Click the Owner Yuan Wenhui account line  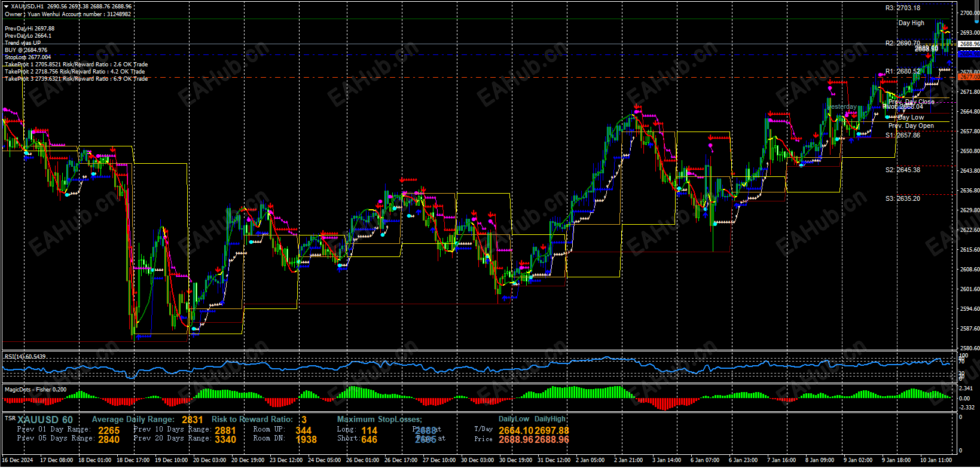pos(68,14)
